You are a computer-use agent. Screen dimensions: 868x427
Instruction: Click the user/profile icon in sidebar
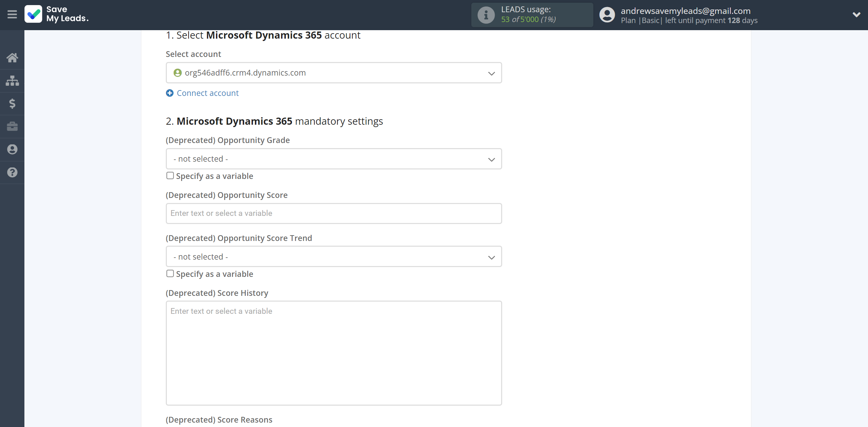pos(12,149)
